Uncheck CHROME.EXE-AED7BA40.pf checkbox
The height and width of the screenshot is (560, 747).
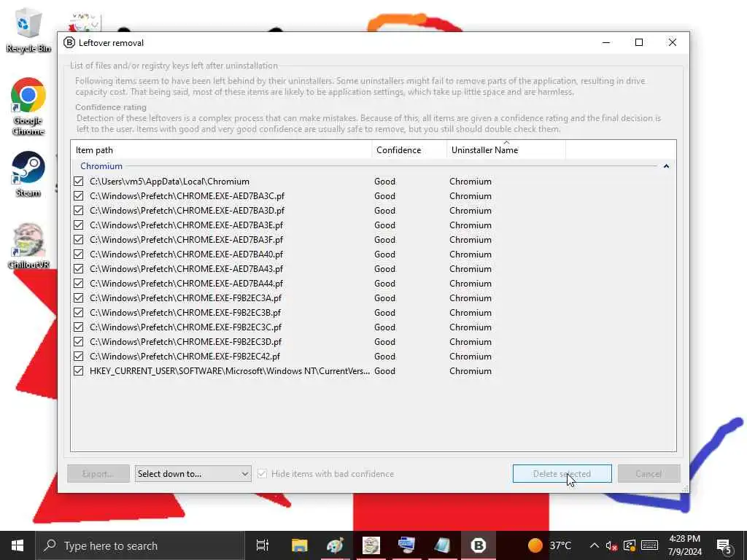pyautogui.click(x=79, y=254)
